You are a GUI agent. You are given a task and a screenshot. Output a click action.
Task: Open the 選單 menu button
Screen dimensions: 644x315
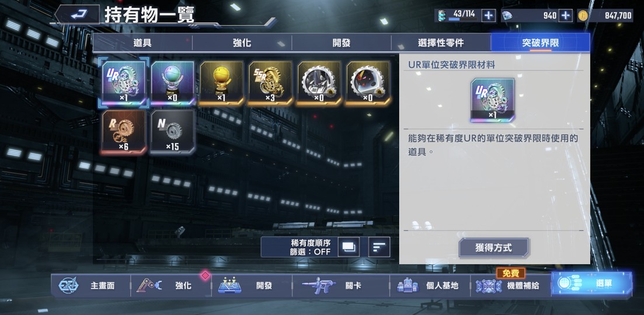[592, 283]
